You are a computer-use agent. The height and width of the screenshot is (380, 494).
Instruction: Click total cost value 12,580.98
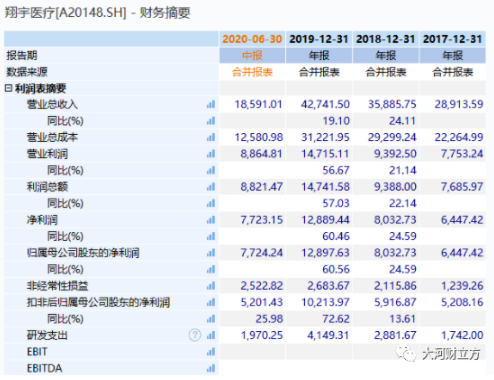(x=258, y=137)
